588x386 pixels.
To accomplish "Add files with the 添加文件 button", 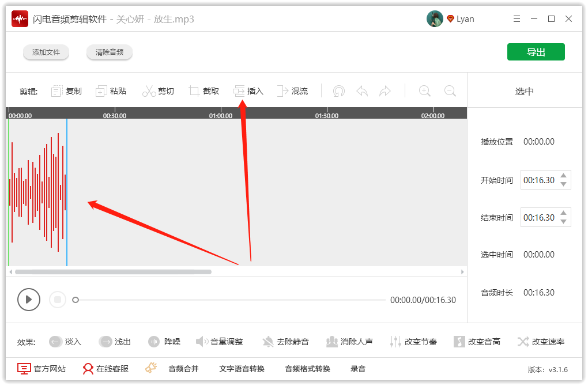I will click(x=46, y=52).
